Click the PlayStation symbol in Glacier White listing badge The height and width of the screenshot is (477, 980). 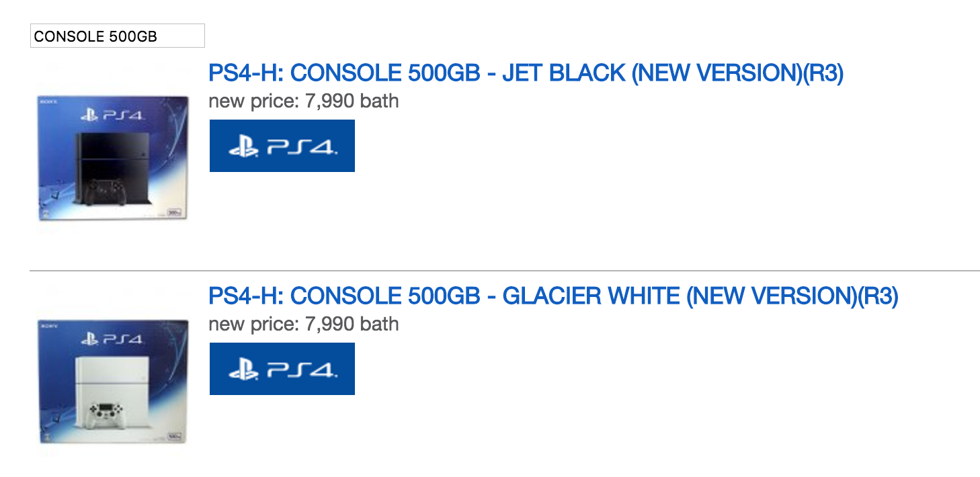243,370
